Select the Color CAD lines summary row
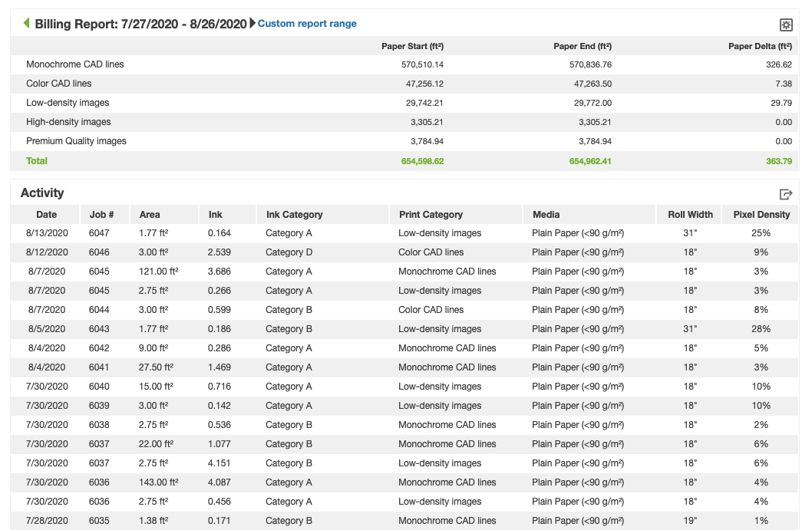 point(59,84)
